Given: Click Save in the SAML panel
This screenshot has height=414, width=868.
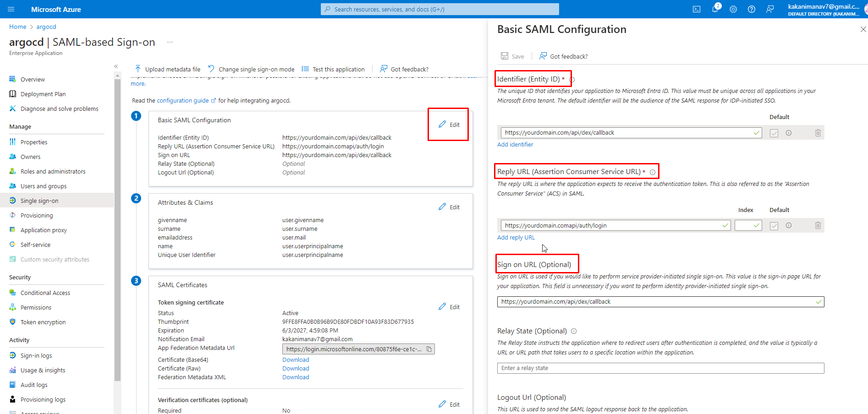Looking at the screenshot, I should coord(512,56).
